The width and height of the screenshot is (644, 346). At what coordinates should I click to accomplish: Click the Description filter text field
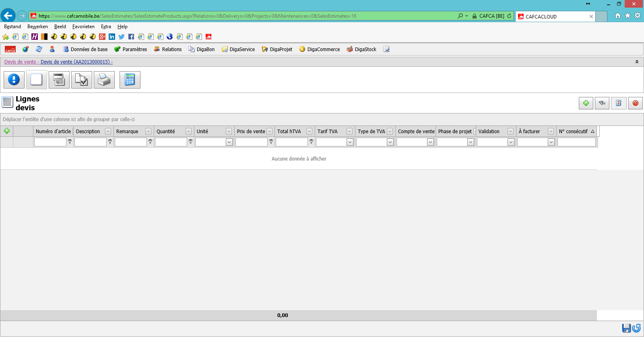pos(91,142)
